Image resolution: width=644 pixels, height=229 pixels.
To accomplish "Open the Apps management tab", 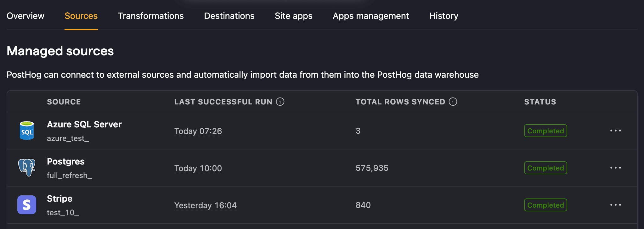I will coord(371,16).
